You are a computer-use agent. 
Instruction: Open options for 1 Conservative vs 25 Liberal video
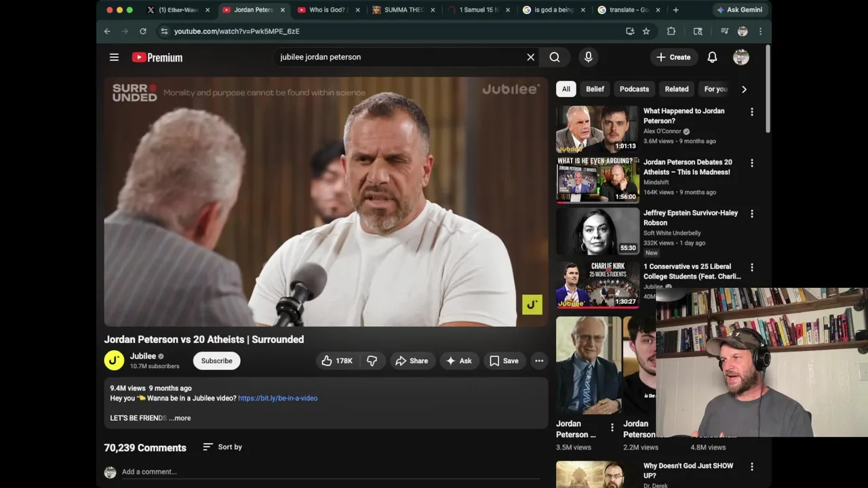(x=751, y=268)
